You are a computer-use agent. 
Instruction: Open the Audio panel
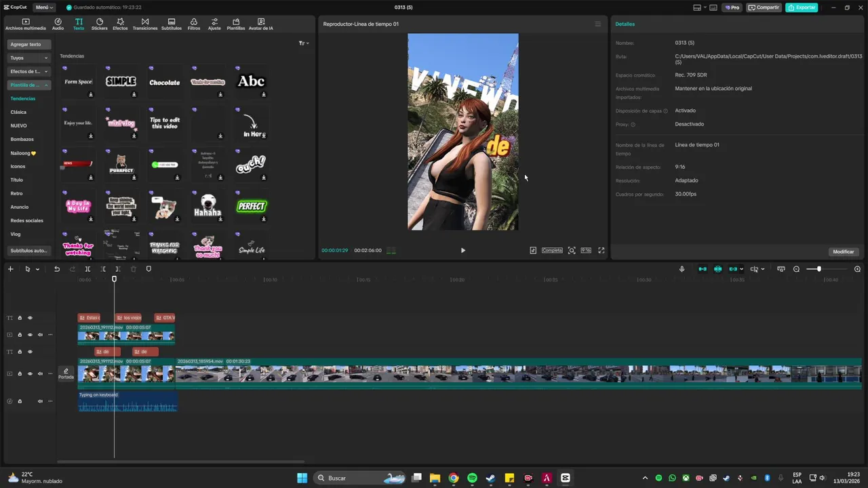point(58,24)
